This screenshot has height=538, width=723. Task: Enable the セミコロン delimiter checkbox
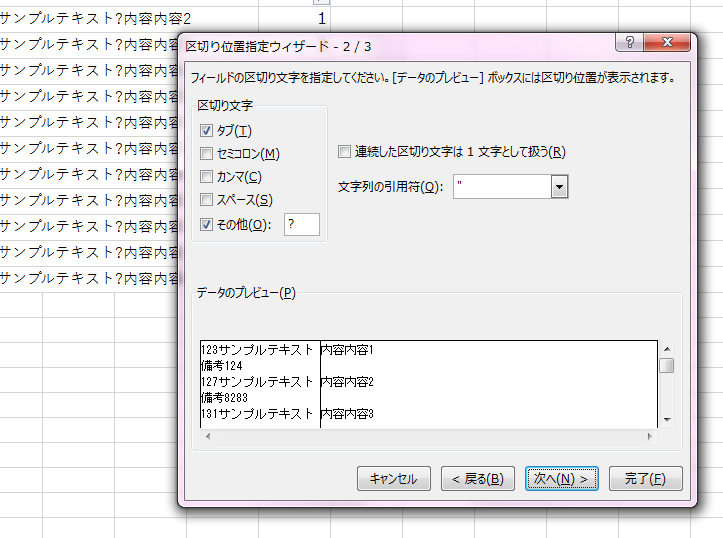pos(207,154)
